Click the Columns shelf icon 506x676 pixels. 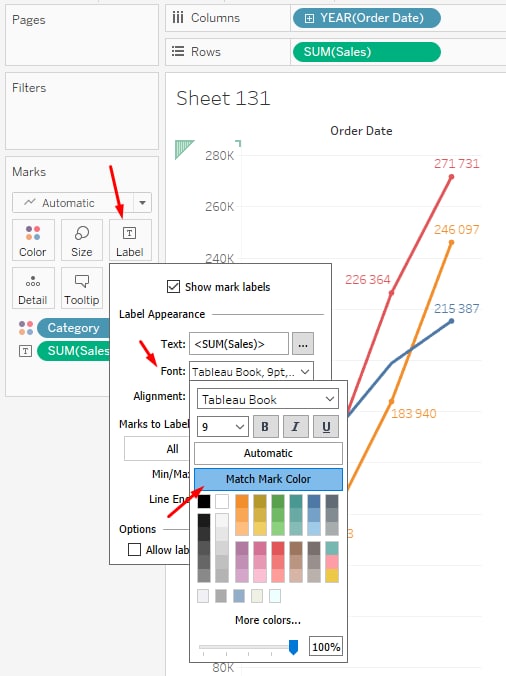(x=178, y=18)
